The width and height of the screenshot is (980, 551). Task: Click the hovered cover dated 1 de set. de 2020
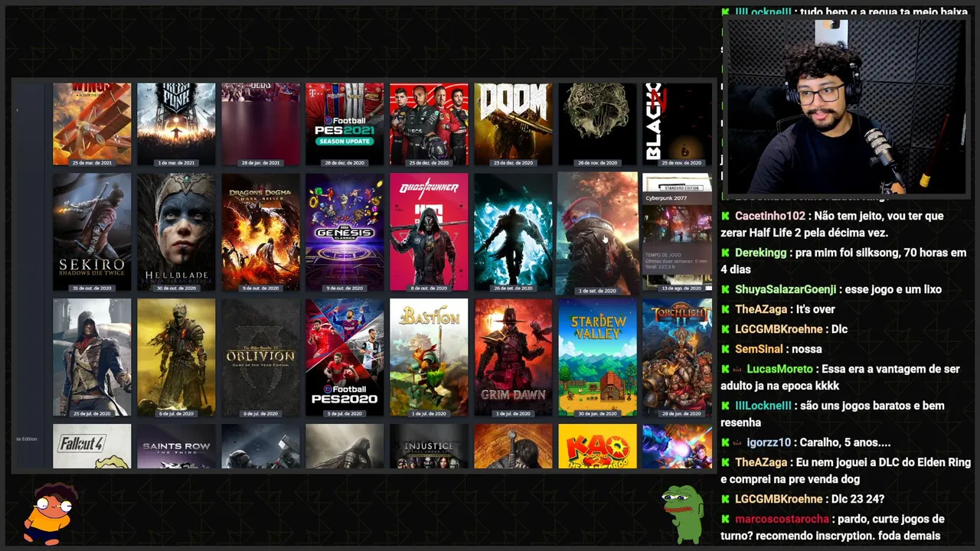pos(597,233)
